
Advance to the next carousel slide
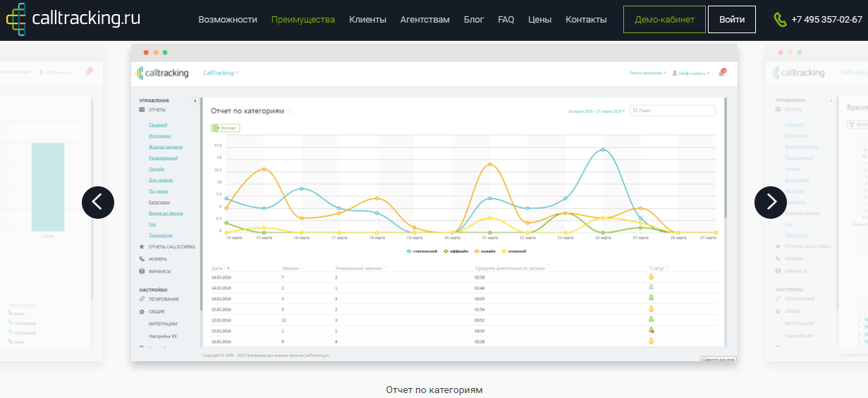(771, 203)
